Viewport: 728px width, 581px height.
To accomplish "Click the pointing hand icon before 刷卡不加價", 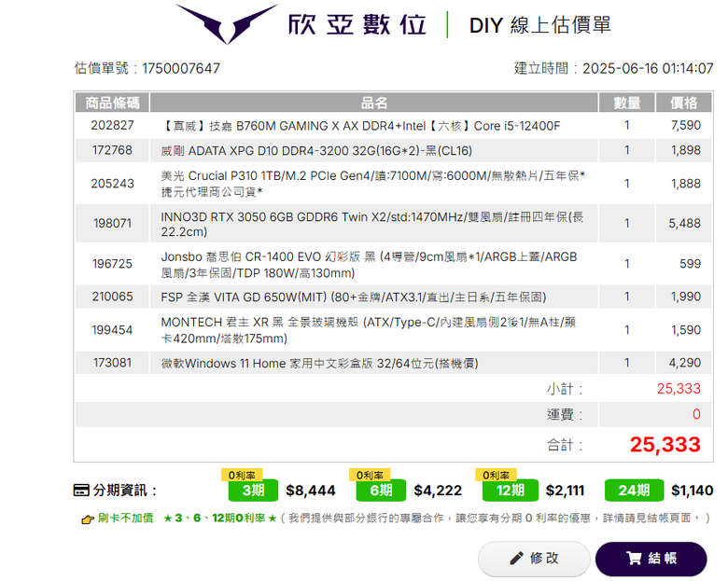I will [x=88, y=519].
